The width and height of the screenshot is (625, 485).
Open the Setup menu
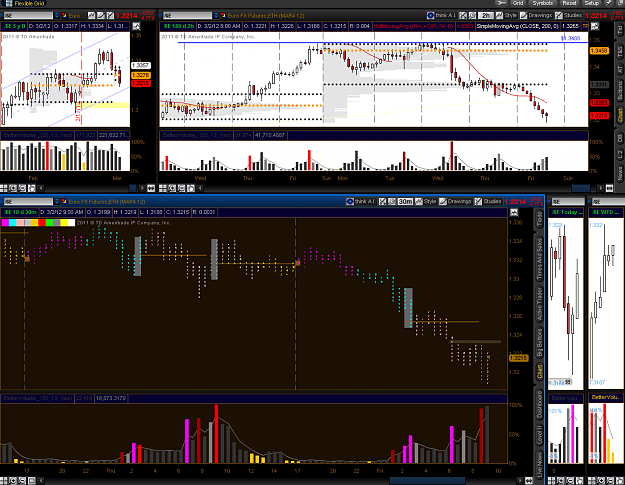click(x=592, y=3)
